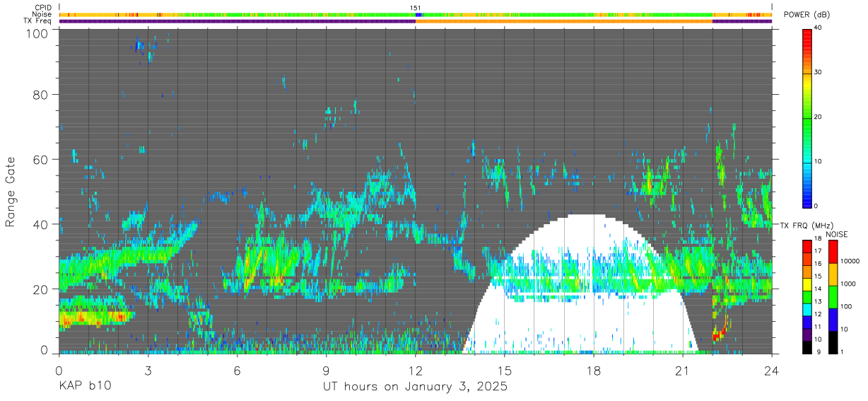Select the cyan swatch in TX FRQ legend
Image resolution: width=868 pixels, height=401 pixels.
click(807, 309)
